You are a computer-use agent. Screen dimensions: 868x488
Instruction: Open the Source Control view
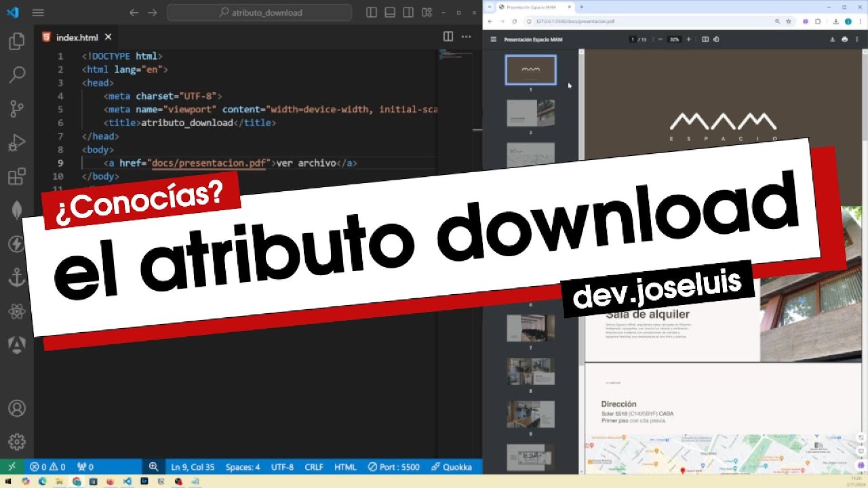coord(16,108)
